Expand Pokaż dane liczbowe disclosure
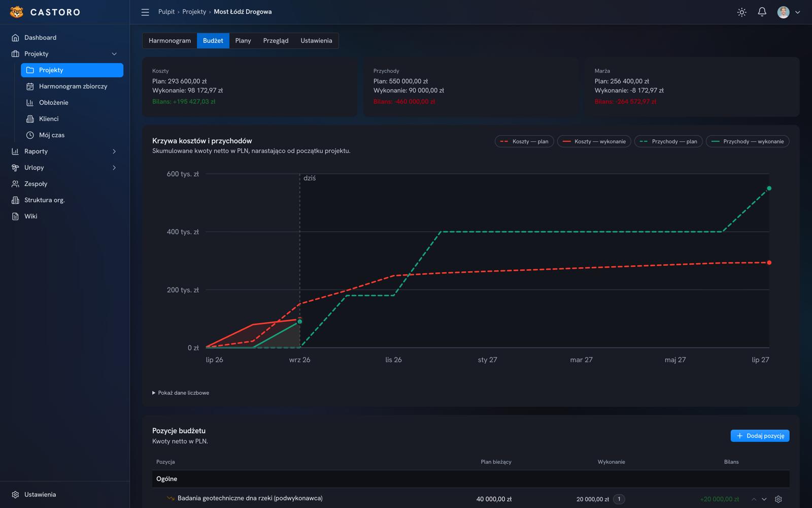This screenshot has height=508, width=812. click(181, 393)
